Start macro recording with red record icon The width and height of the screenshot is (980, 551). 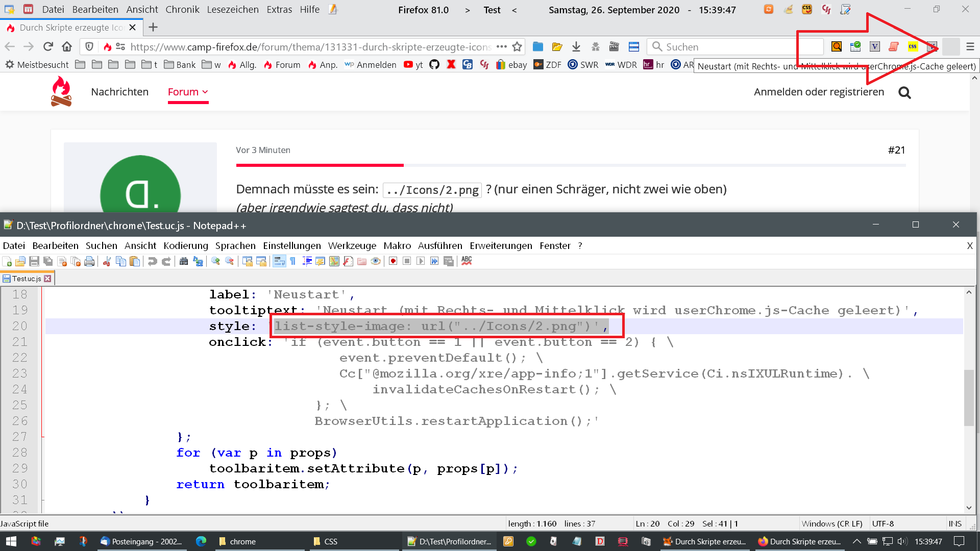[393, 261]
